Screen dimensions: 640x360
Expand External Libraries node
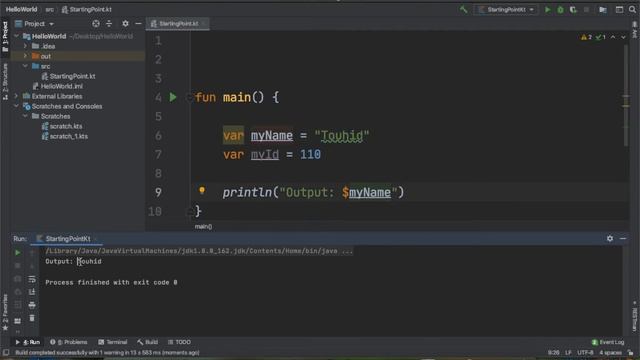(16, 96)
